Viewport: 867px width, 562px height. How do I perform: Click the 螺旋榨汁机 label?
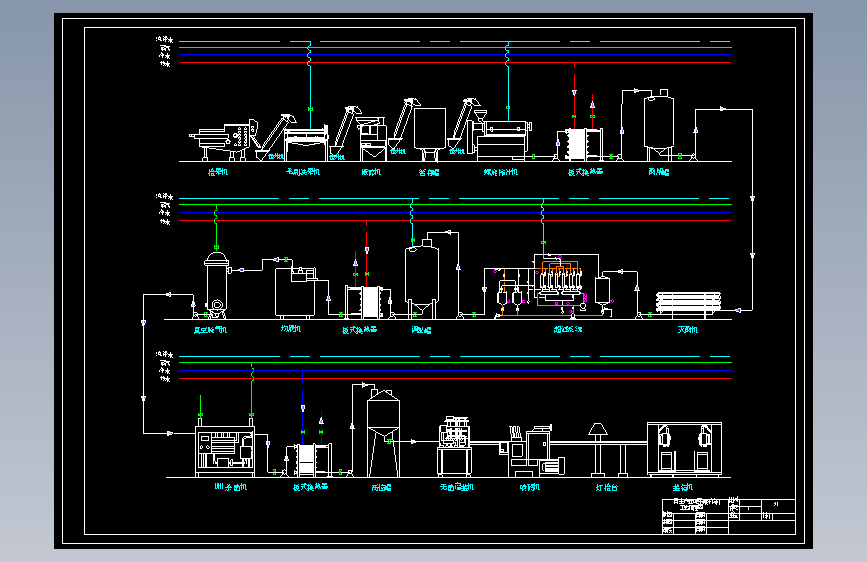pyautogui.click(x=501, y=172)
